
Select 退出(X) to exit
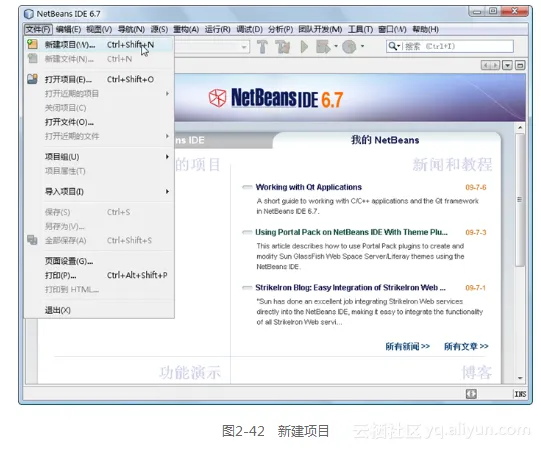click(x=99, y=310)
